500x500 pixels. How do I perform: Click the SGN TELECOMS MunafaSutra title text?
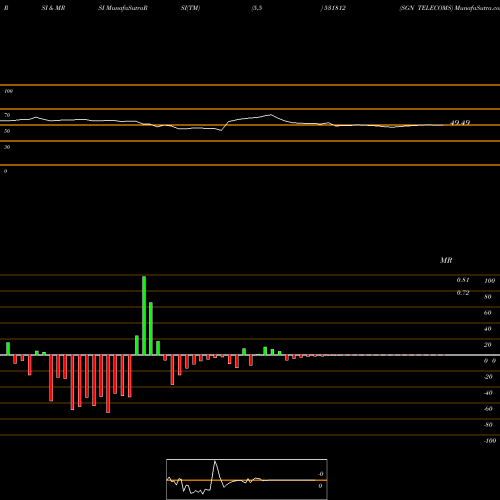tap(449, 8)
